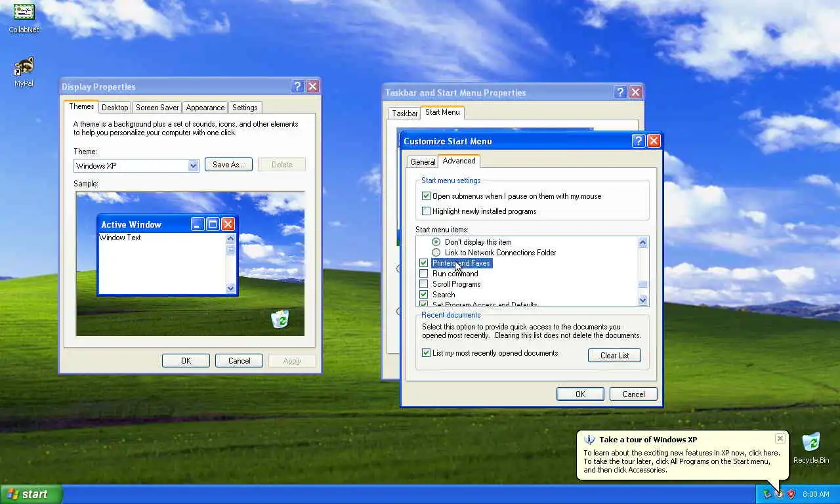Open the Theme dropdown list
The height and width of the screenshot is (504, 840).
click(193, 166)
